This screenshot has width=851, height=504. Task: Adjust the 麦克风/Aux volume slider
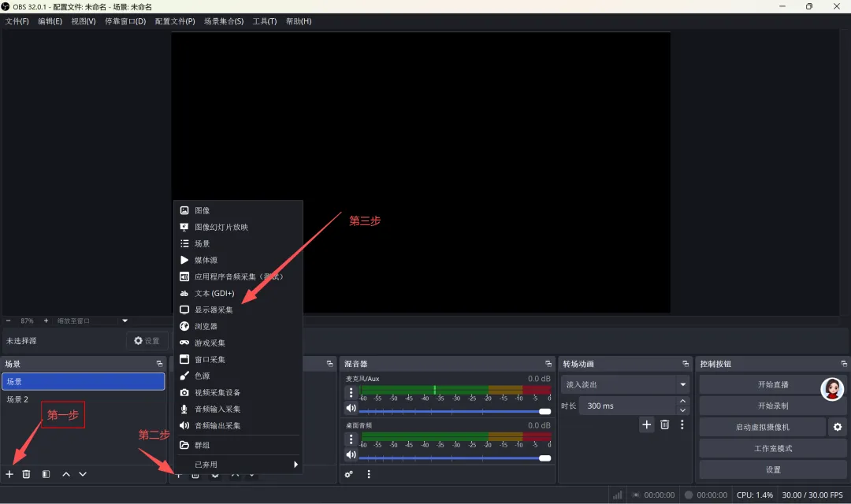[x=455, y=411]
